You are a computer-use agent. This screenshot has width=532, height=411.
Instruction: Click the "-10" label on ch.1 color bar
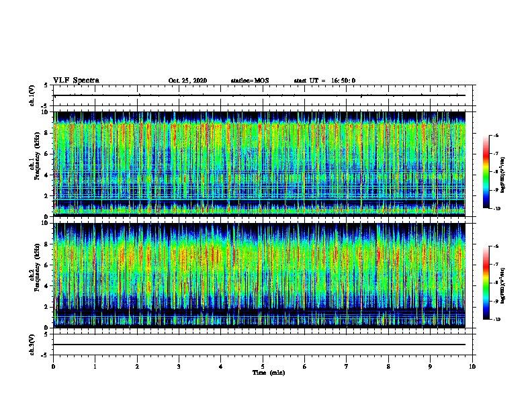click(496, 209)
